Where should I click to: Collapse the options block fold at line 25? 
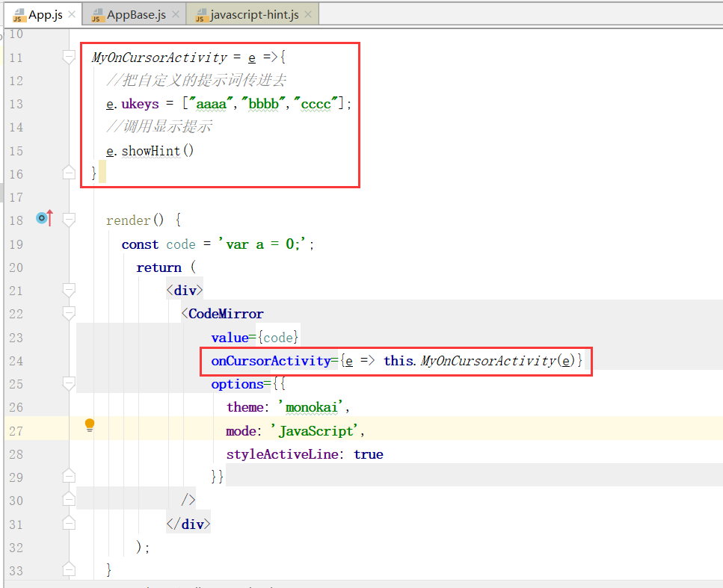click(69, 383)
